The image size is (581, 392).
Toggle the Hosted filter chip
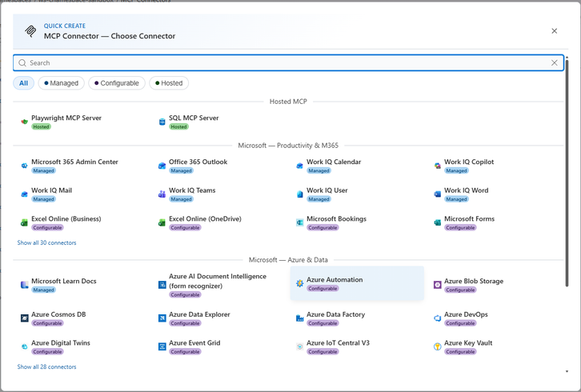pos(169,83)
